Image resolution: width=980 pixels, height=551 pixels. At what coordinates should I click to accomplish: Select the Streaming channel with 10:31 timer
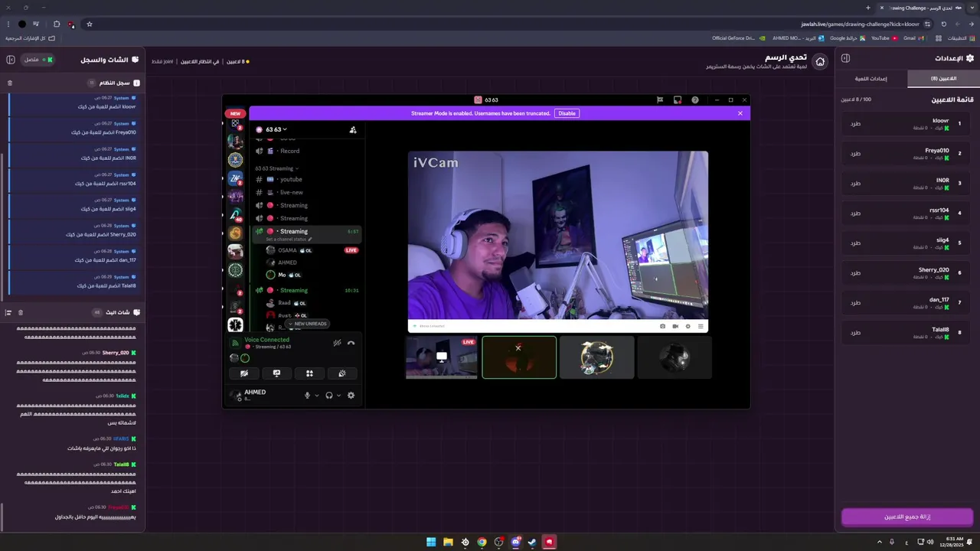(x=307, y=290)
